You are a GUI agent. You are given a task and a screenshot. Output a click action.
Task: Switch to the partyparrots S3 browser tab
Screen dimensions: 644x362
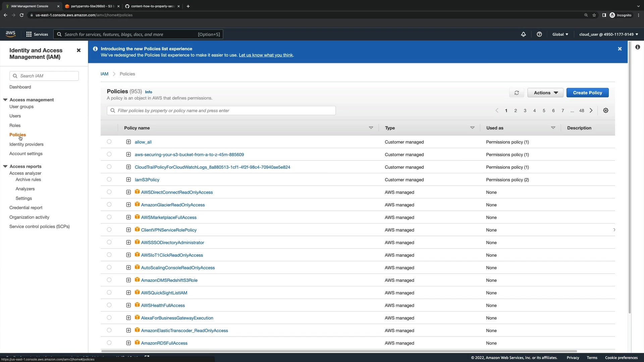[x=91, y=6]
